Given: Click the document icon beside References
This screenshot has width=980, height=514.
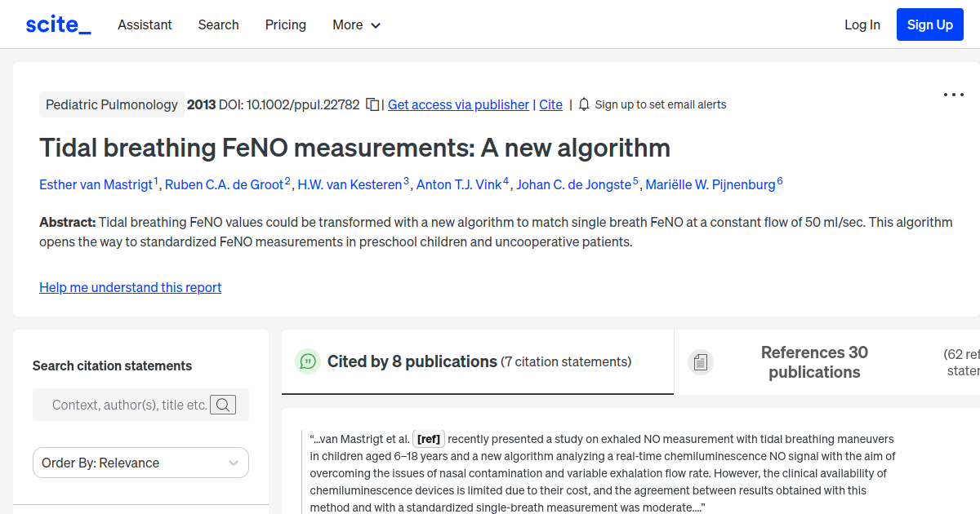Looking at the screenshot, I should (x=701, y=361).
